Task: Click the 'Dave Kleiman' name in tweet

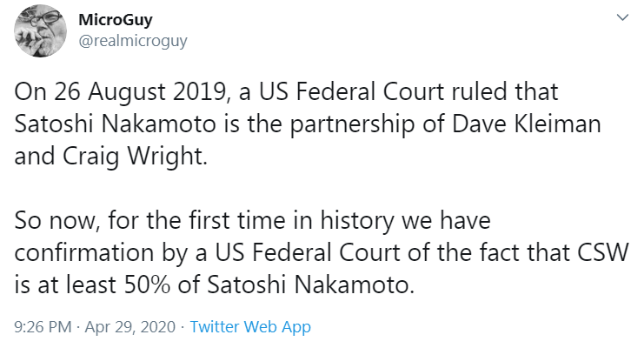Action: [x=527, y=124]
